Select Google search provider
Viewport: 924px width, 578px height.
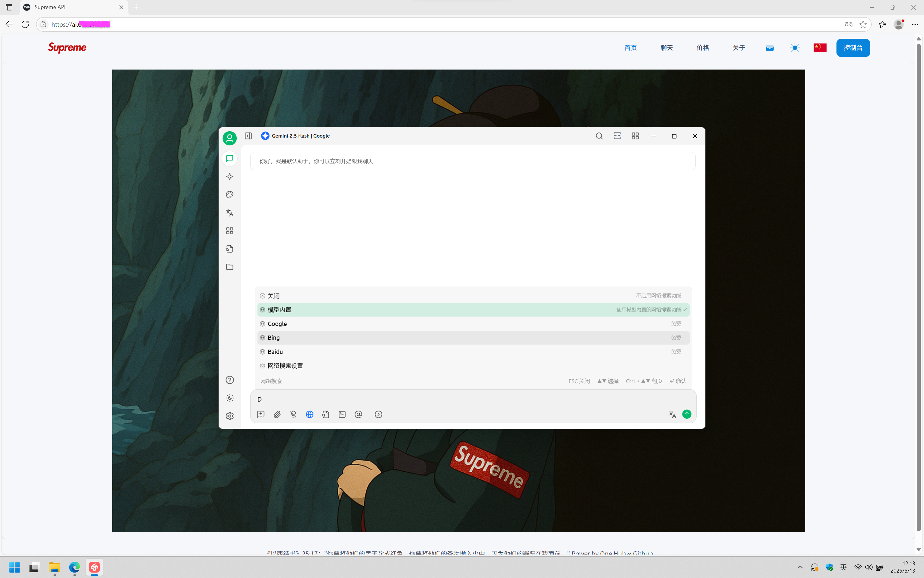(473, 324)
